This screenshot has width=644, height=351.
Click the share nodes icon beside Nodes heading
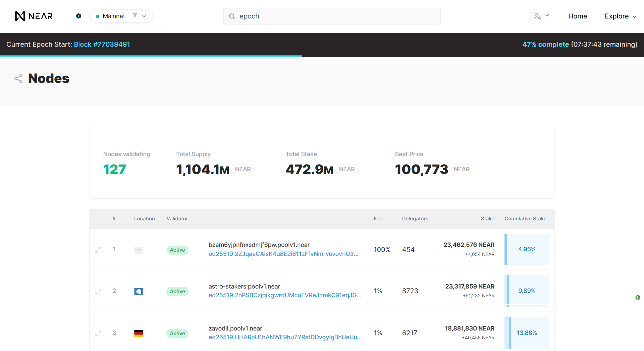click(x=18, y=79)
